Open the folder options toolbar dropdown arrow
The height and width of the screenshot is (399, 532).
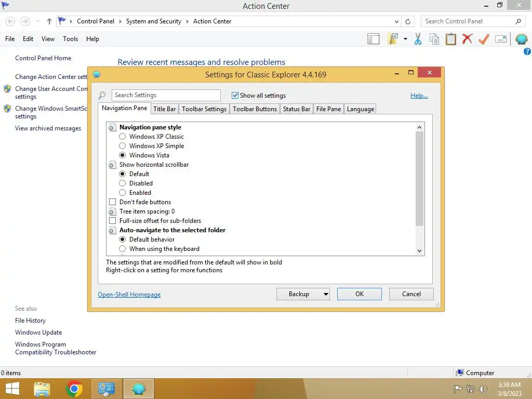pos(405,39)
